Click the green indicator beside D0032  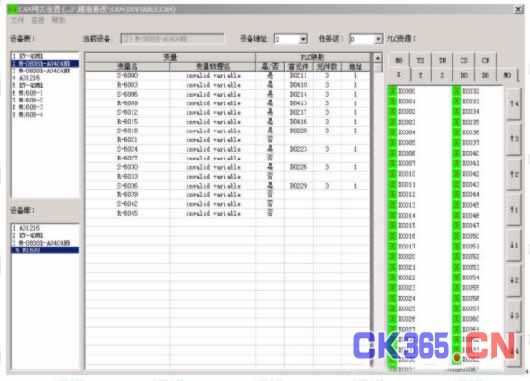[x=457, y=91]
